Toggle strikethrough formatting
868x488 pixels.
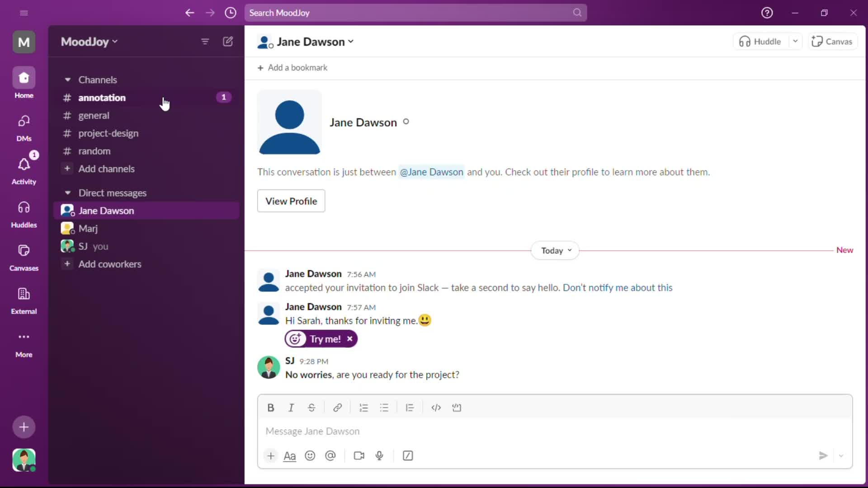pos(311,408)
